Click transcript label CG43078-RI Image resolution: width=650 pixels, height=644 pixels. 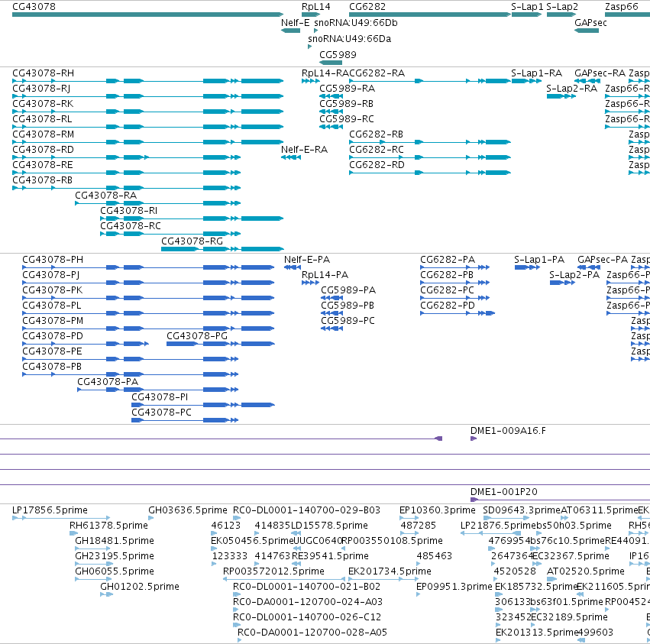[129, 211]
